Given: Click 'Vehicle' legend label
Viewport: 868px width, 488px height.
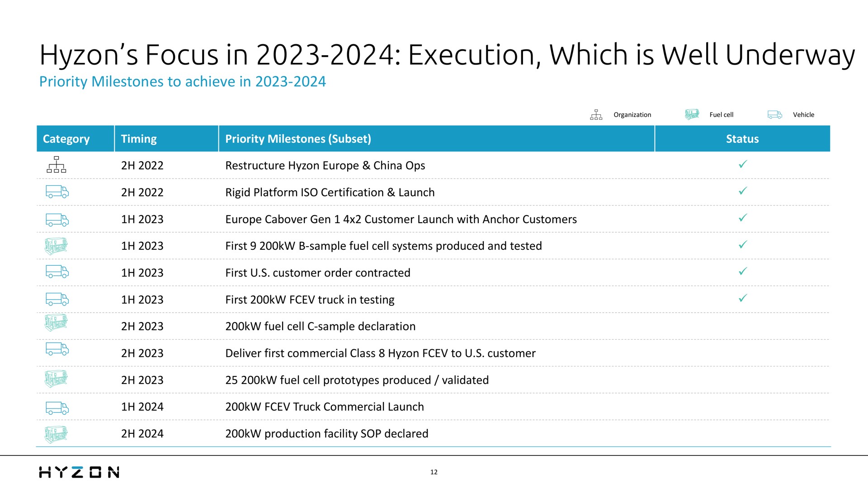Looking at the screenshot, I should tap(803, 115).
